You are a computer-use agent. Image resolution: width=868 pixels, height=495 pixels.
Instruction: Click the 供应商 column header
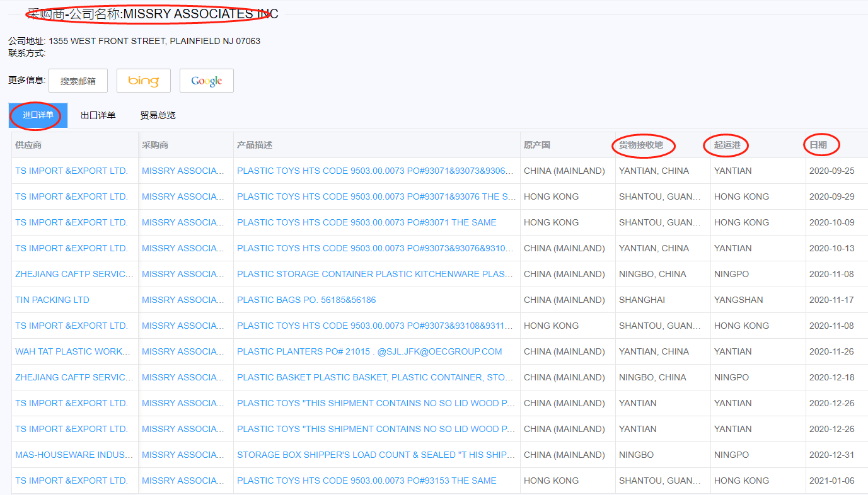click(28, 145)
